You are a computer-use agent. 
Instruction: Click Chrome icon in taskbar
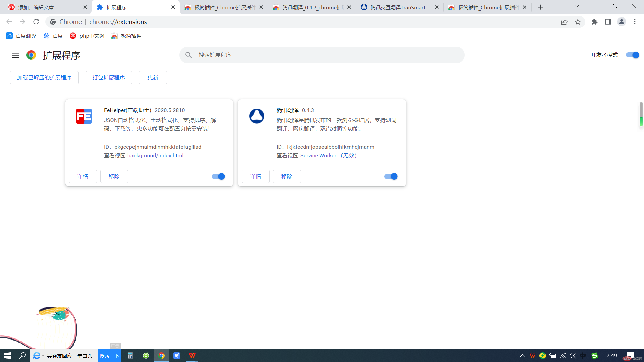click(x=161, y=356)
